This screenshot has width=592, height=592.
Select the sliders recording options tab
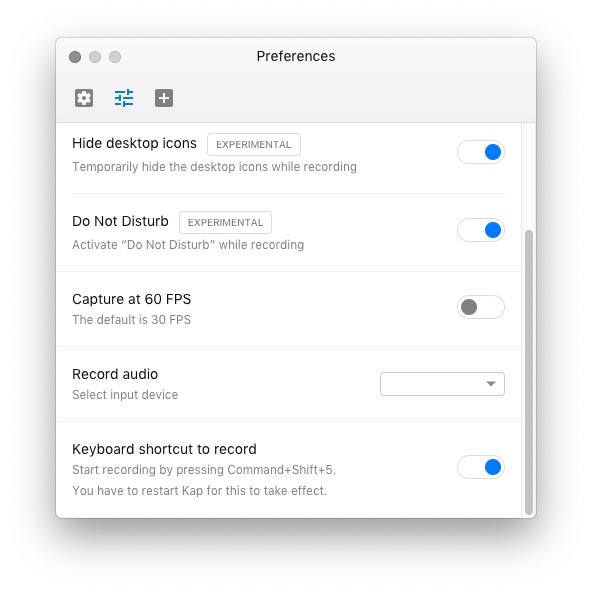124,98
